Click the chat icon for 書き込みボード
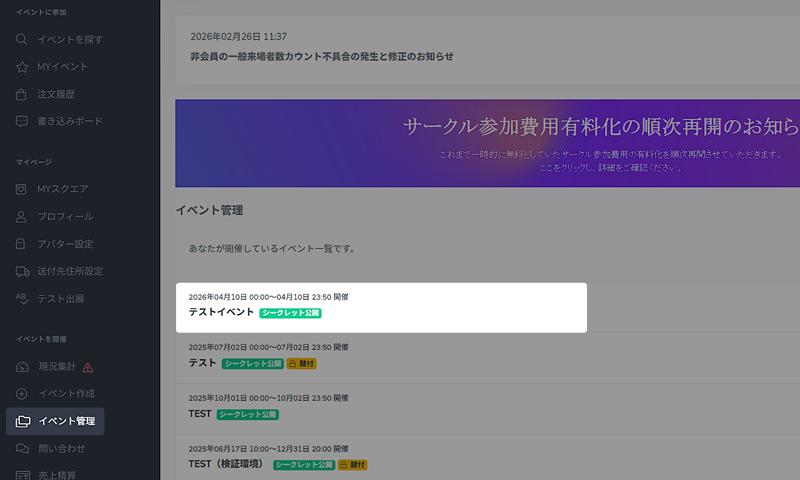The image size is (800, 480). click(22, 121)
